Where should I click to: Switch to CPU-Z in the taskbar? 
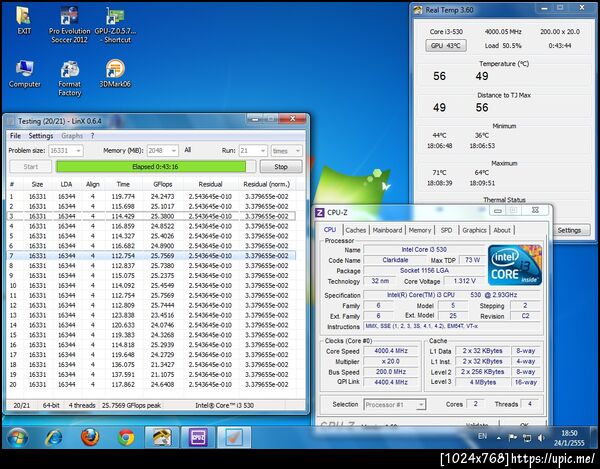[x=197, y=437]
